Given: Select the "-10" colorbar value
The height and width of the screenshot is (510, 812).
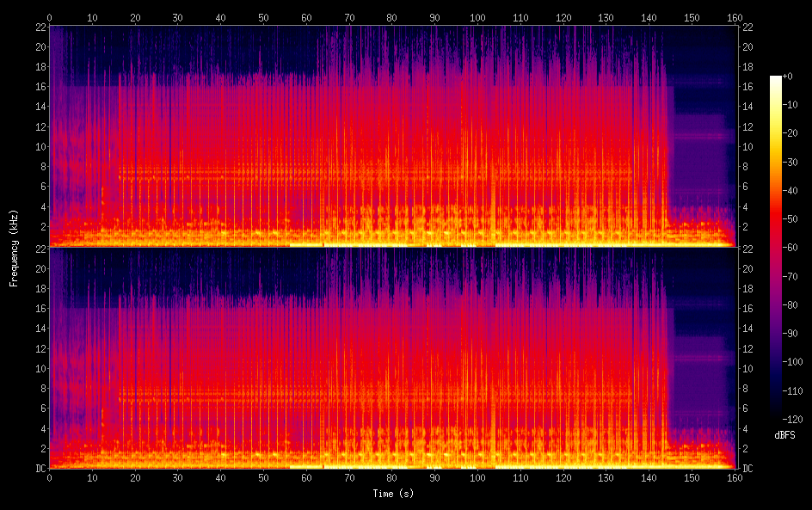Looking at the screenshot, I should [790, 105].
